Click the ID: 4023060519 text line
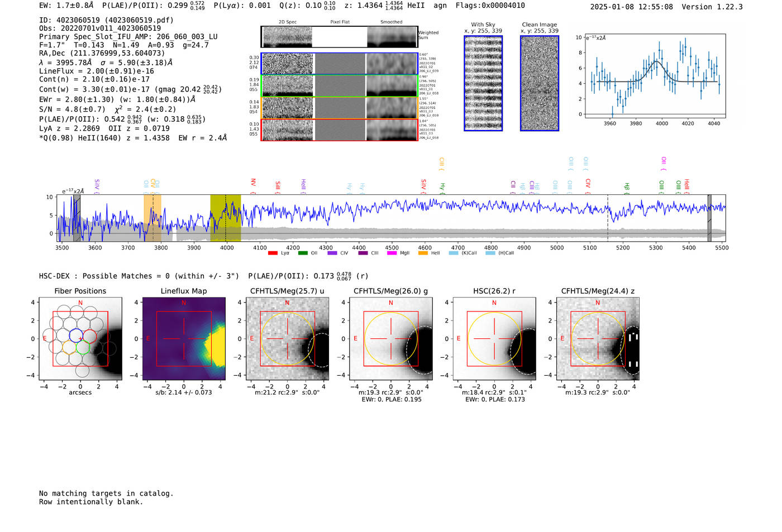 pyautogui.click(x=106, y=20)
